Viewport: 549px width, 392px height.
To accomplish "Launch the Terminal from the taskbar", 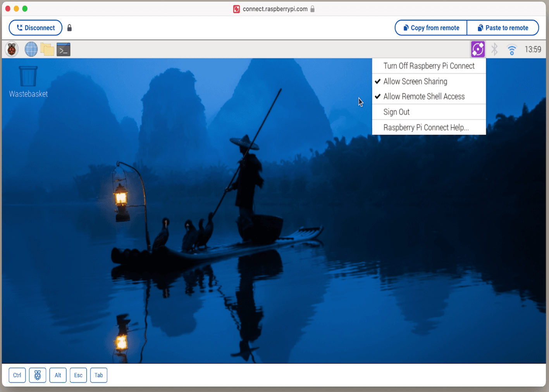I will [x=64, y=50].
